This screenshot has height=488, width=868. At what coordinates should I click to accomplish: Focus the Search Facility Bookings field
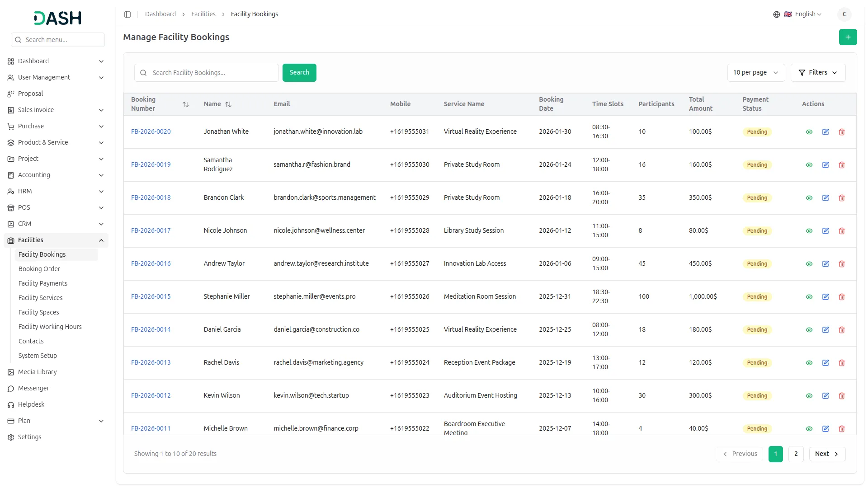point(212,73)
